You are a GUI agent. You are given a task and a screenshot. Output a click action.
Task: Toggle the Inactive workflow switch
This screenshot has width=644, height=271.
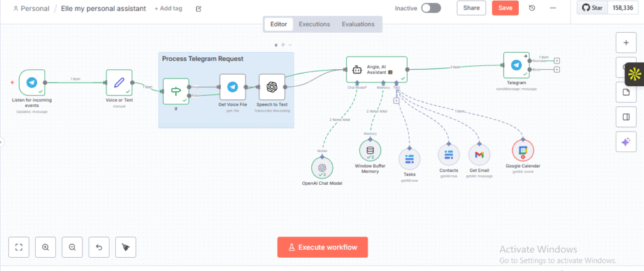(x=431, y=8)
